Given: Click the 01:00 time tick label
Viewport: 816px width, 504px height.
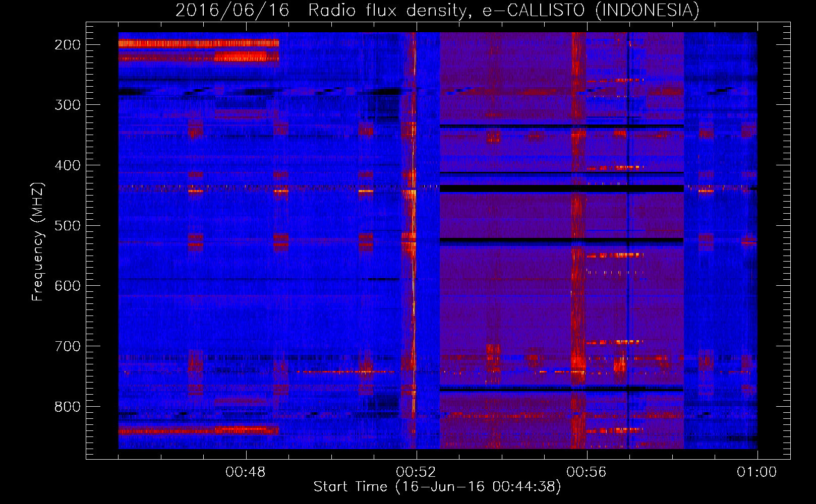Looking at the screenshot, I should pyautogui.click(x=757, y=472).
